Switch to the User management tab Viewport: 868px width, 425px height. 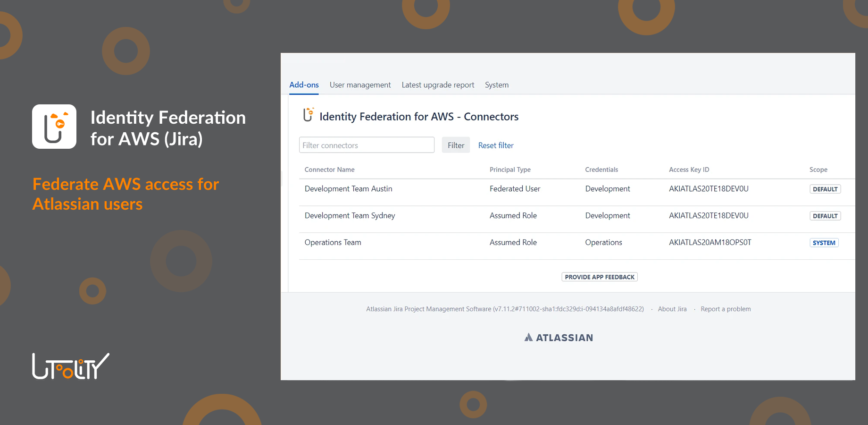tap(360, 85)
